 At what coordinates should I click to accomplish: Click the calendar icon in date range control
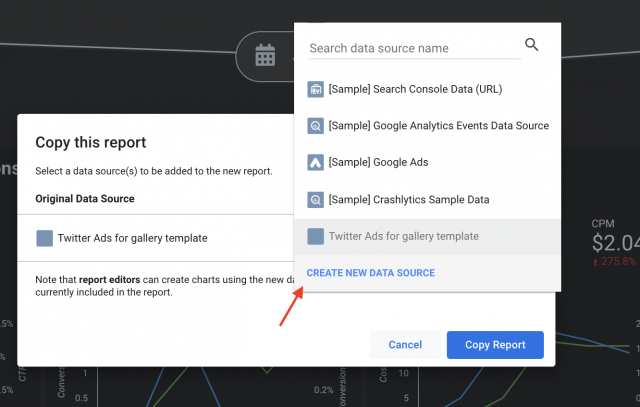pos(265,56)
